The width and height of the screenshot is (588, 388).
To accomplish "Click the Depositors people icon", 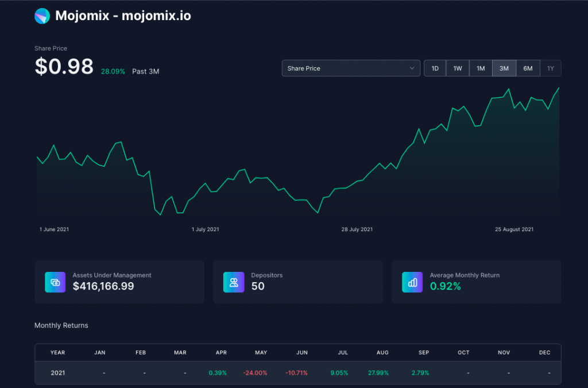I will pos(234,282).
